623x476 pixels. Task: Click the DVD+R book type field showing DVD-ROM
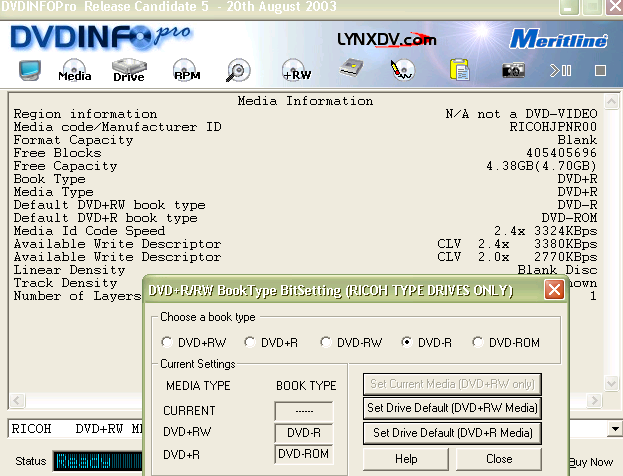[x=304, y=454]
